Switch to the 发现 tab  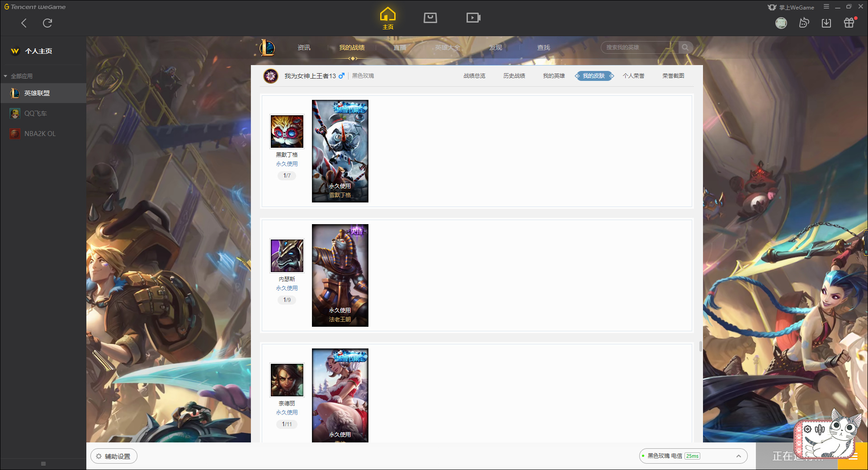495,47
